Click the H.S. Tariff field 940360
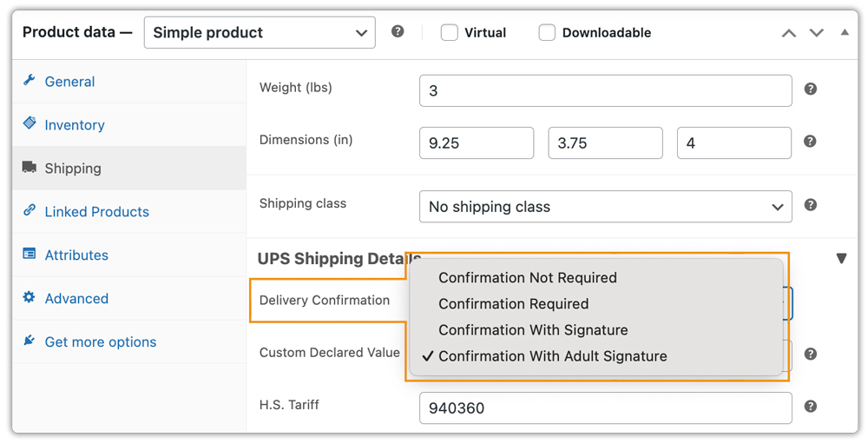Screen dimensions: 868x444 (606, 408)
